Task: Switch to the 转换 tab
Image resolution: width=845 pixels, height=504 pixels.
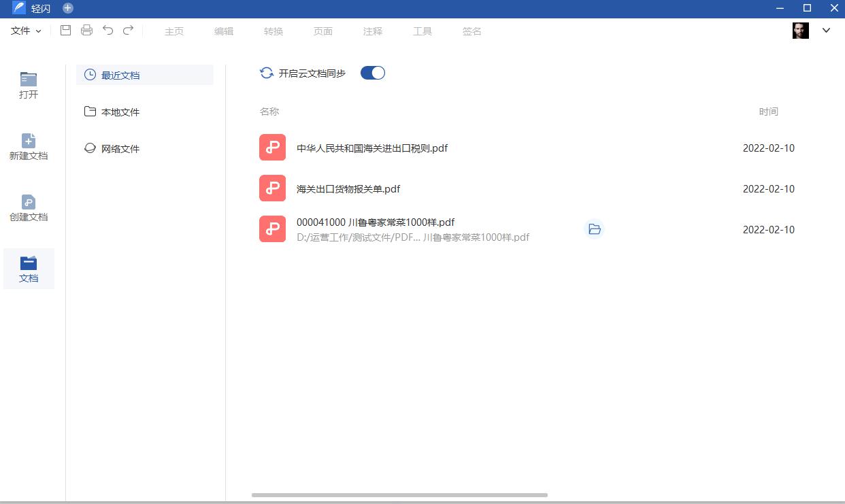Action: (274, 31)
